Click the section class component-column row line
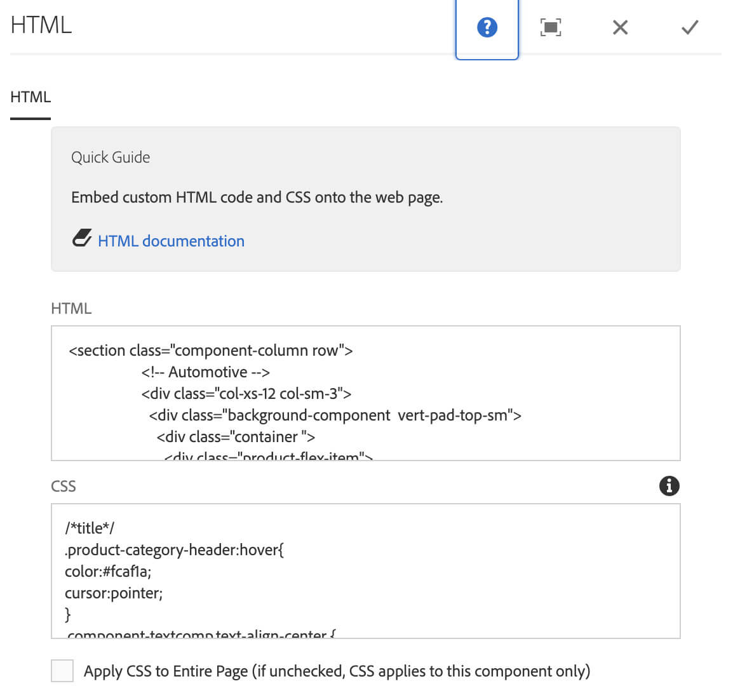The width and height of the screenshot is (733, 700). tap(210, 351)
